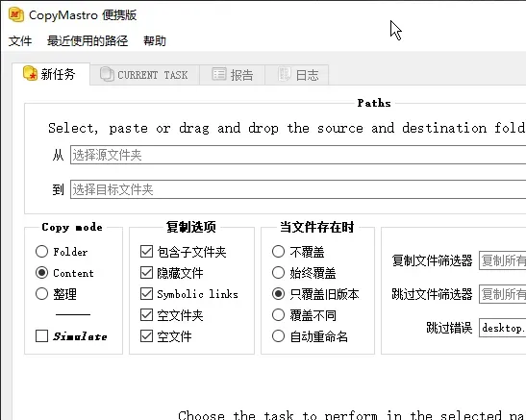
Task: Select 自动重命名 option
Action: [x=310, y=336]
